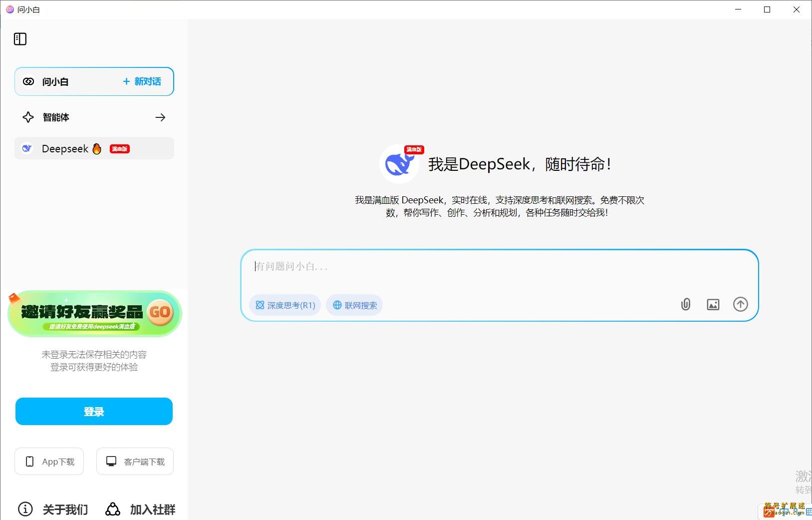Open the 邀请好友赢奖品 banner

point(94,313)
